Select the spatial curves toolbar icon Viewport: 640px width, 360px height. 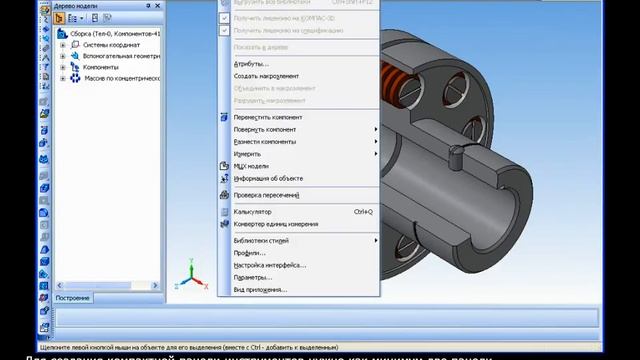click(x=45, y=19)
